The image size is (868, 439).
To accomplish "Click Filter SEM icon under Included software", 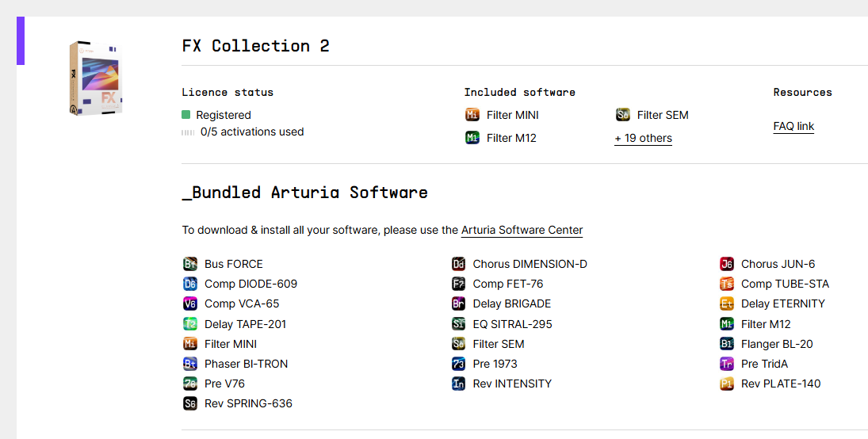I will [x=623, y=115].
